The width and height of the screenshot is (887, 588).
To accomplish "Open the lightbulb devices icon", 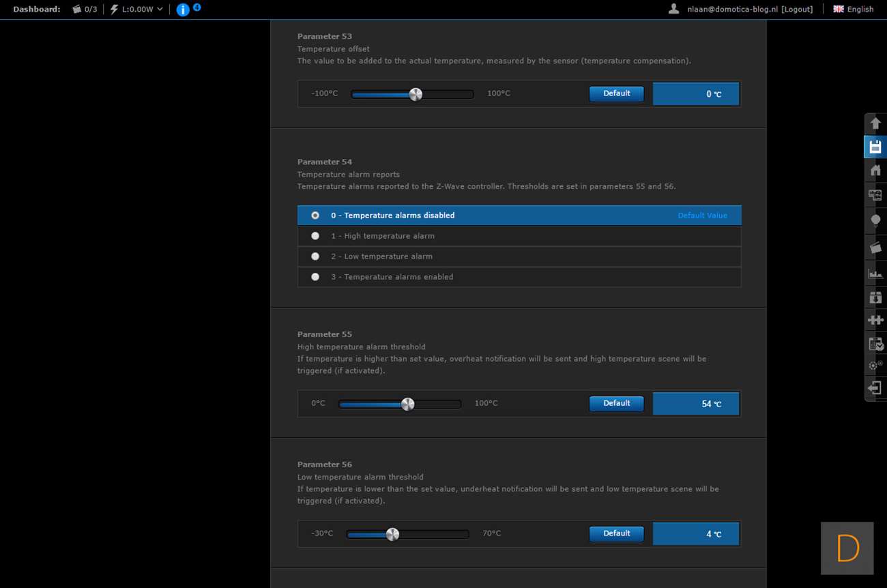I will (875, 220).
